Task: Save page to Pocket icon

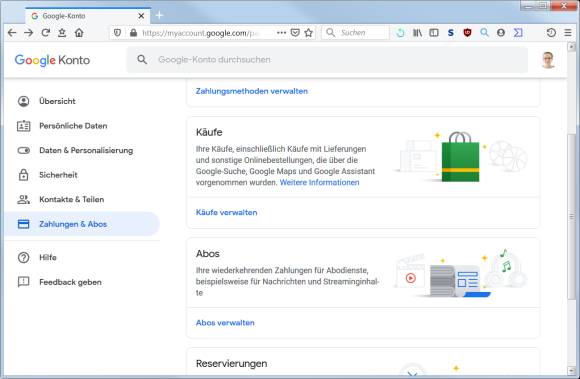Action: pyautogui.click(x=295, y=33)
